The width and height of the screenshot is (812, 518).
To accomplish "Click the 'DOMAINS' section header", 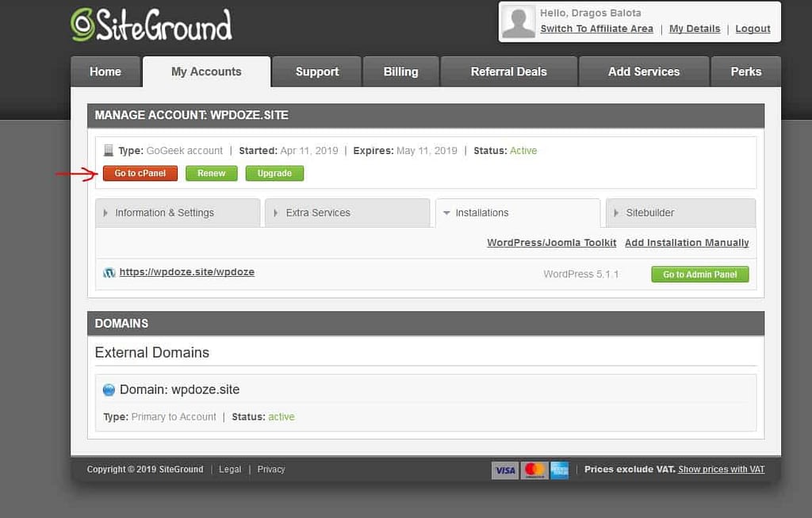I will tap(121, 323).
